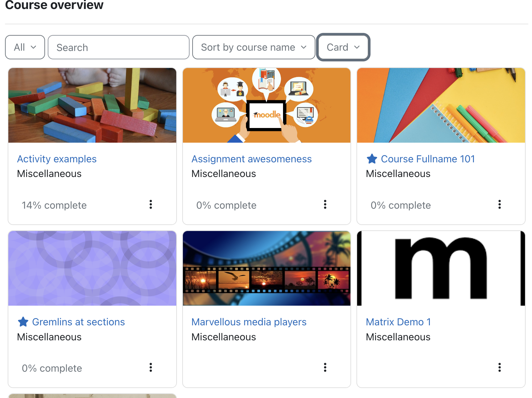Open actions menu for Assignment awesomeness card
The width and height of the screenshot is (532, 398).
point(325,204)
